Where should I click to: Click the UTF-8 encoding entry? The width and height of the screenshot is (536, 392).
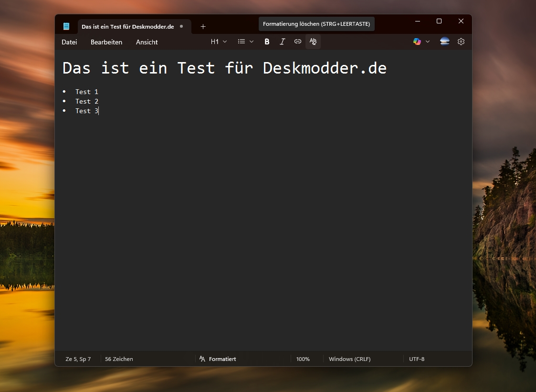[417, 359]
